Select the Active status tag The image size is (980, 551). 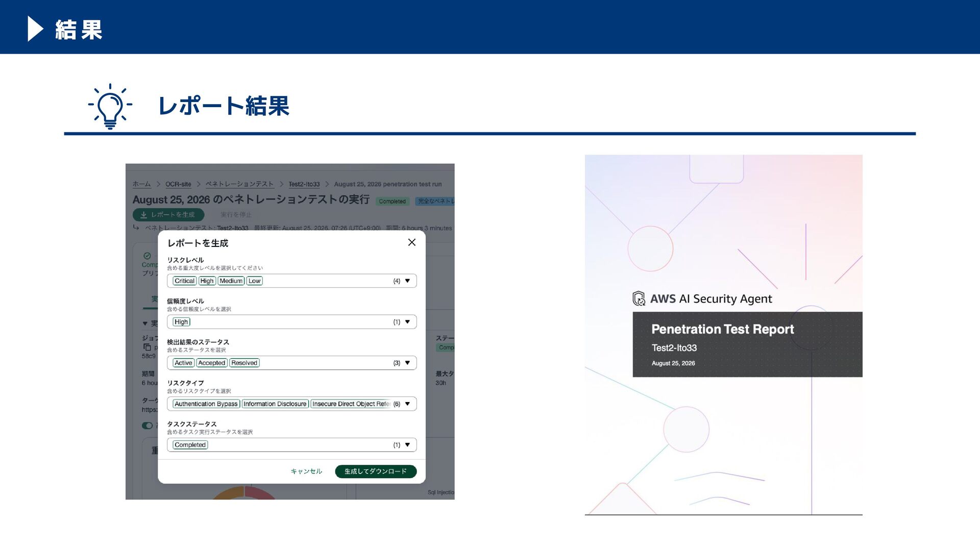click(183, 363)
